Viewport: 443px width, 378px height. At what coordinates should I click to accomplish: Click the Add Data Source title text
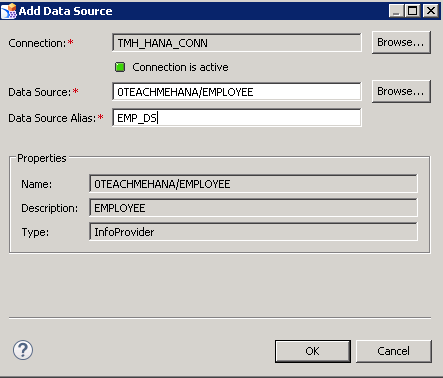coord(65,11)
